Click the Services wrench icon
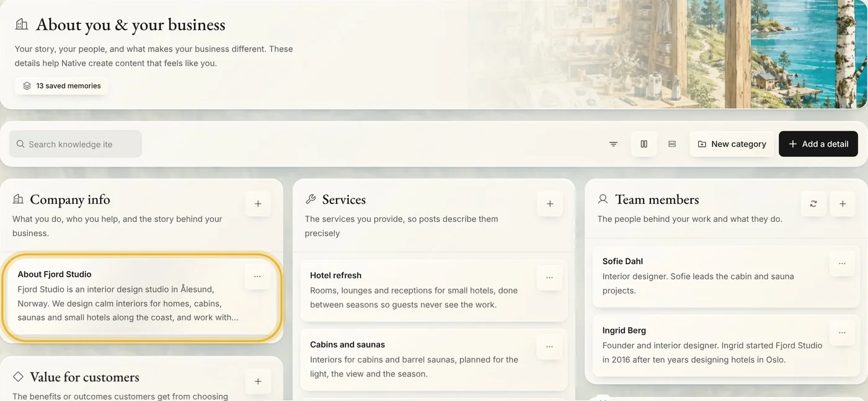The height and width of the screenshot is (401, 868). coord(311,199)
